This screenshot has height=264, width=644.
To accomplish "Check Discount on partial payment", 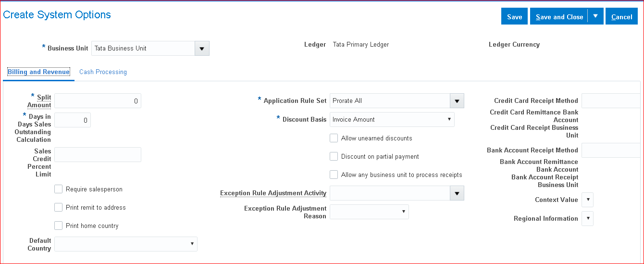I will [334, 157].
